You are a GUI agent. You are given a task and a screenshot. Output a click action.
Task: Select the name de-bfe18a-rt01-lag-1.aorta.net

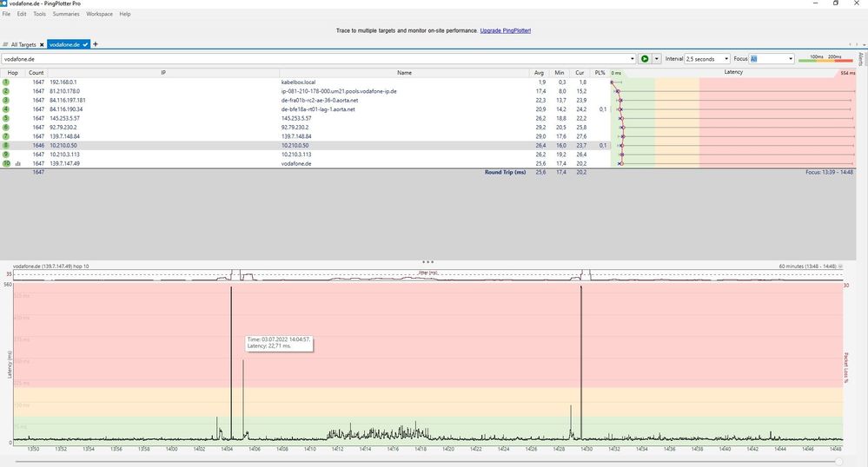[318, 109]
